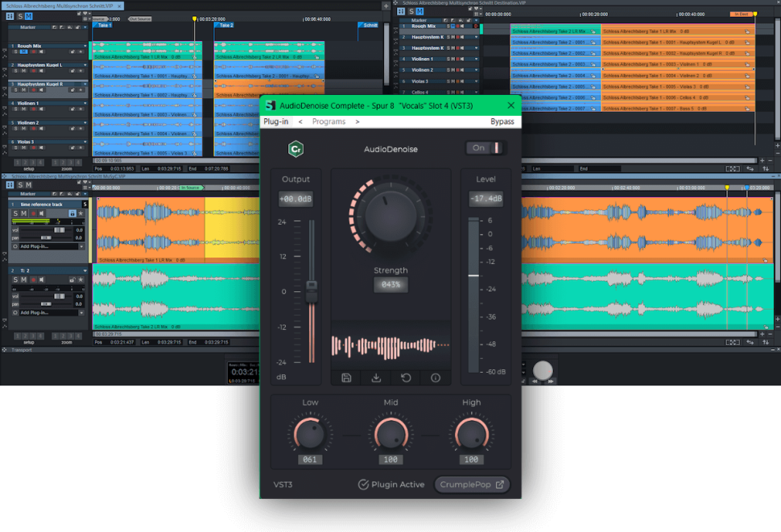
Task: Mute the Rough Mix track
Action: 23,52
